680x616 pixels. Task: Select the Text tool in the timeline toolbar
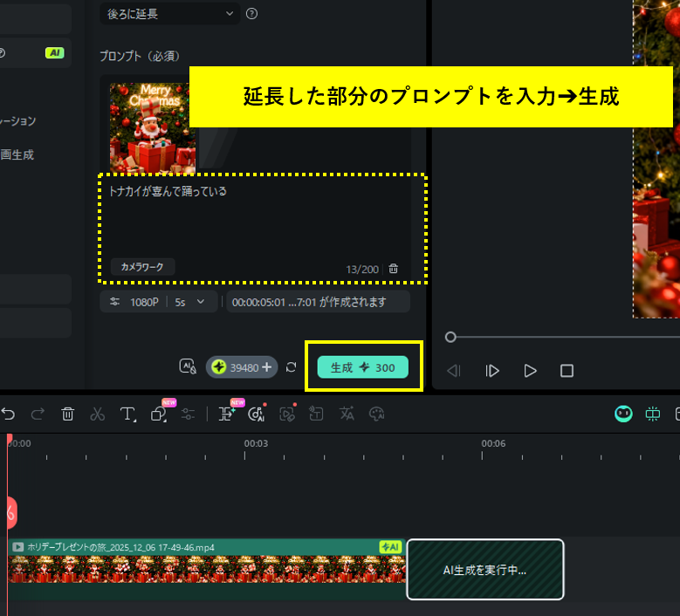click(128, 414)
